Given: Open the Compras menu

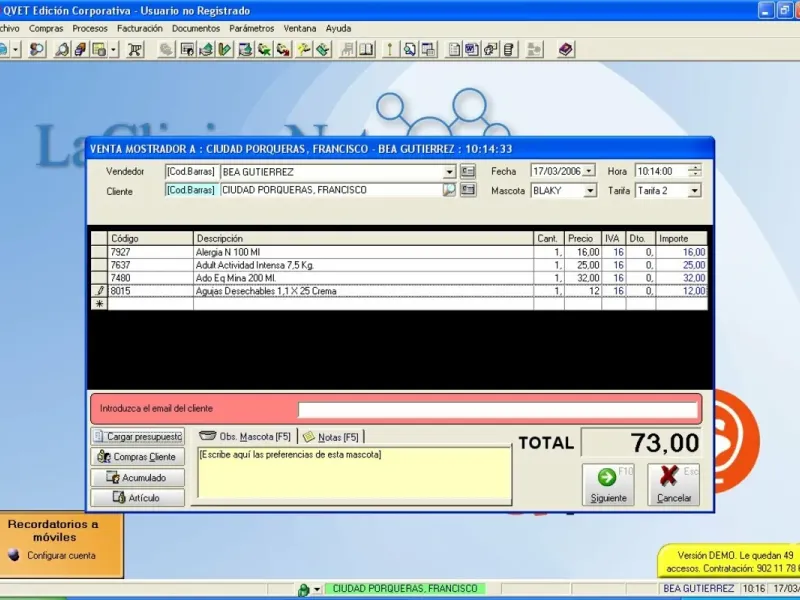Looking at the screenshot, I should click(46, 29).
